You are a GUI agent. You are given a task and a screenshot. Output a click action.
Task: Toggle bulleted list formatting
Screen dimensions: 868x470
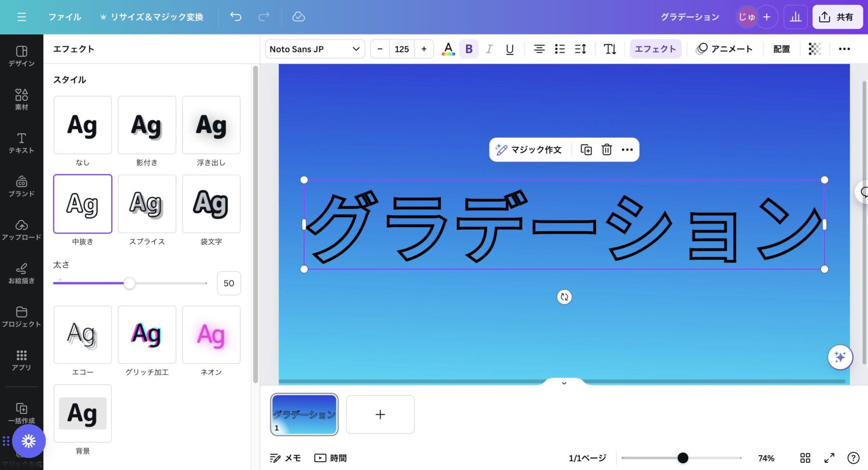[x=560, y=49]
